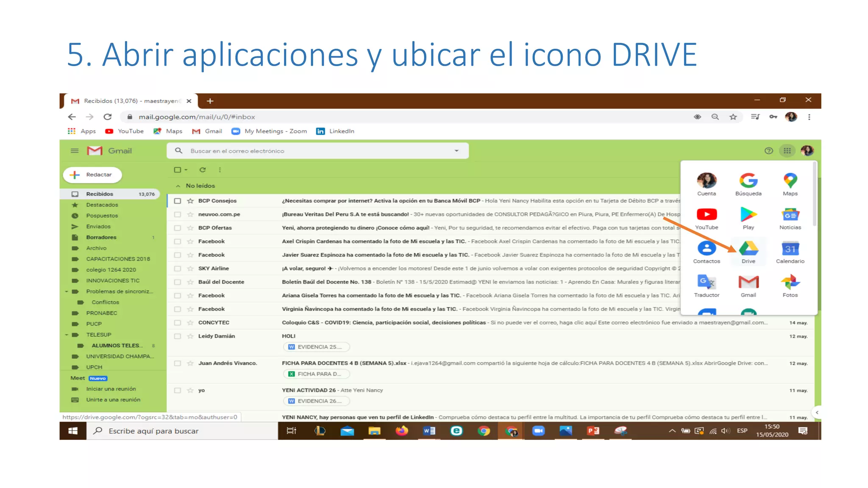This screenshot has height=488, width=868.
Task: Click the Google apps grid button
Action: click(x=787, y=151)
